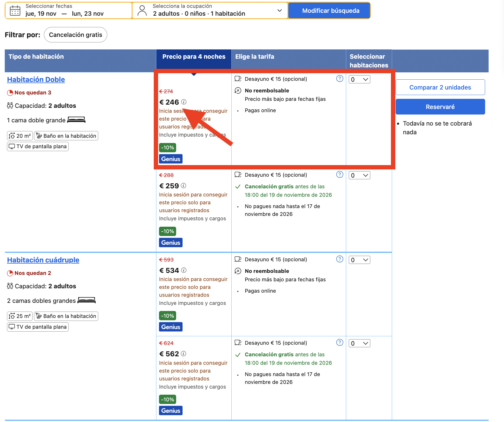Click the 25 m² room size tag
The height and width of the screenshot is (422, 504).
[x=20, y=316]
